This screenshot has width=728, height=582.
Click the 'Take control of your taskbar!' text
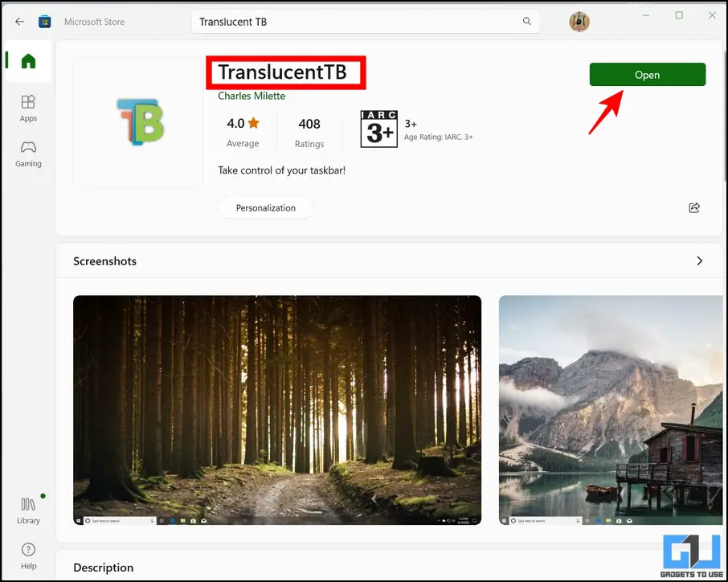coord(282,170)
